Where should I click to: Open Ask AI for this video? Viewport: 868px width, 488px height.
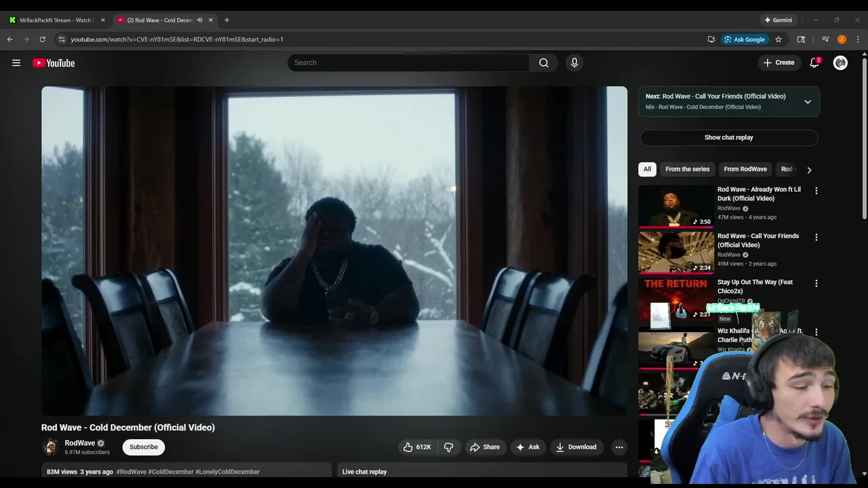(528, 447)
